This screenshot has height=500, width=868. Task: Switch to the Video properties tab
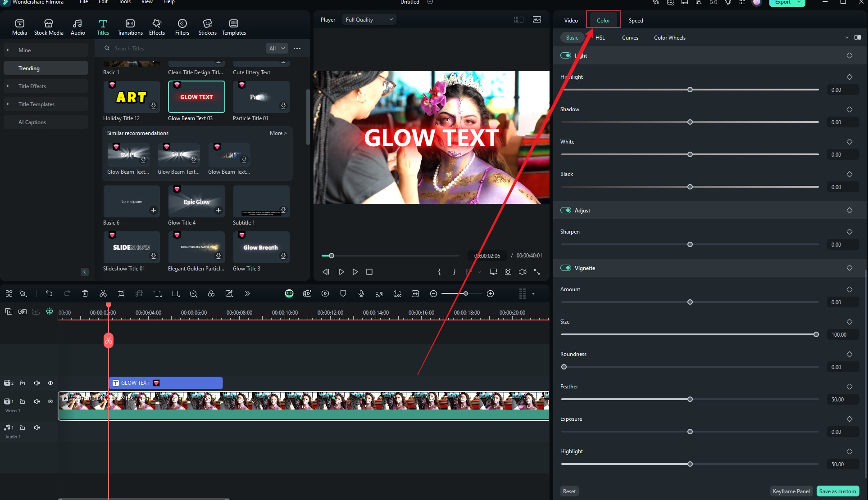click(571, 20)
